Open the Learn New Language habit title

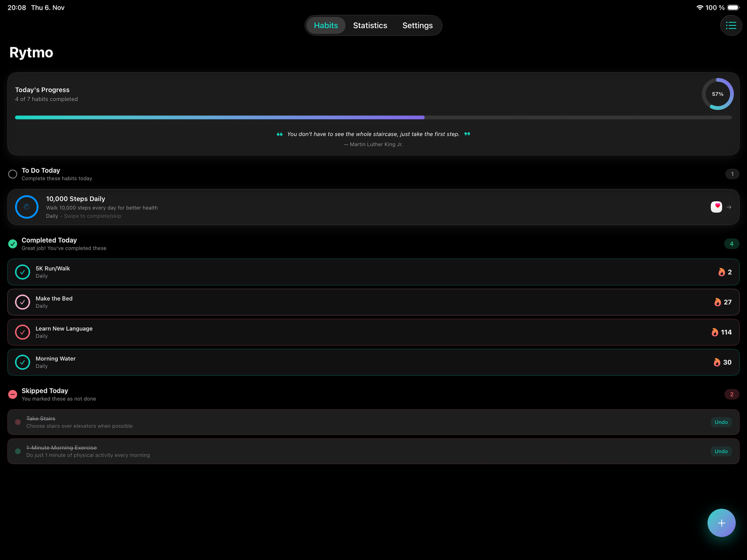tap(64, 329)
